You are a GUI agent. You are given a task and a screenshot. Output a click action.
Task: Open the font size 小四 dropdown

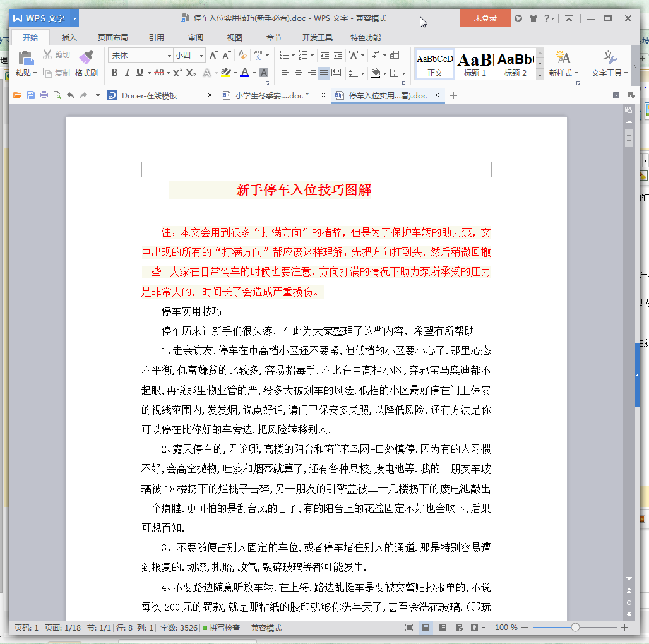click(x=201, y=56)
